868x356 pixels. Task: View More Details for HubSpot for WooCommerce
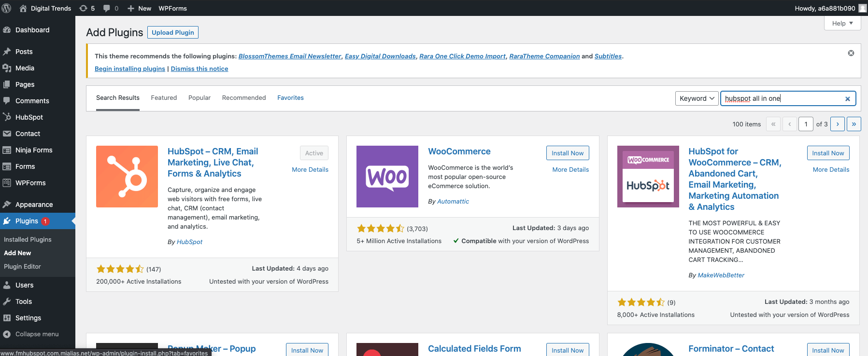831,170
